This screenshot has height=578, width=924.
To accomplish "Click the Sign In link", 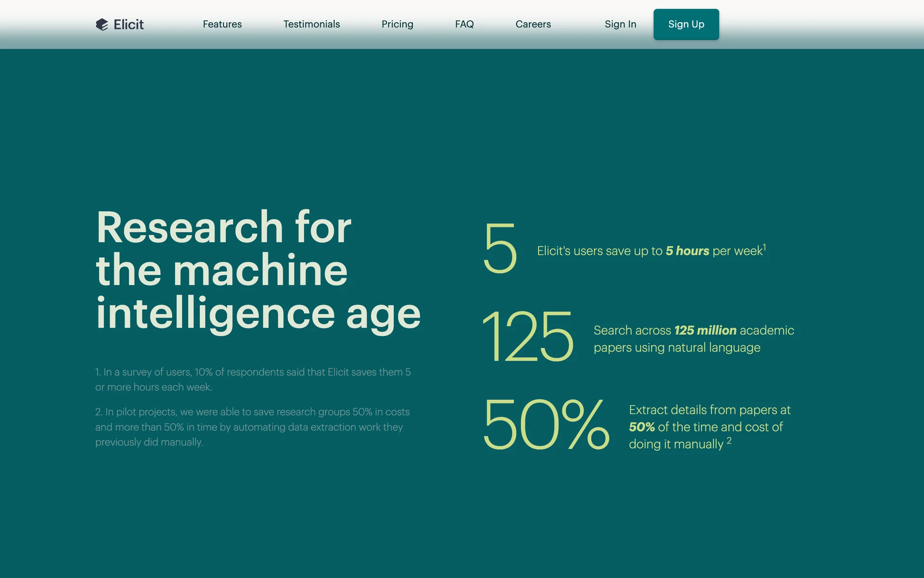I will pyautogui.click(x=620, y=24).
